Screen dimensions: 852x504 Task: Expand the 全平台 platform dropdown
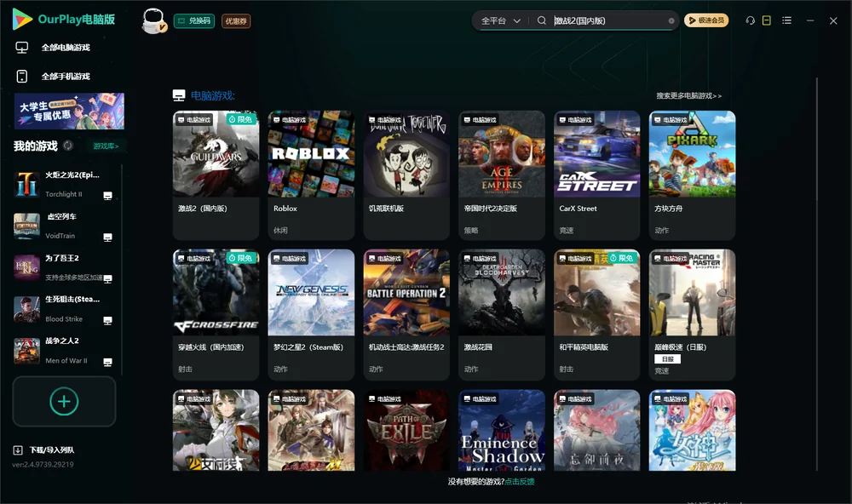tap(500, 20)
